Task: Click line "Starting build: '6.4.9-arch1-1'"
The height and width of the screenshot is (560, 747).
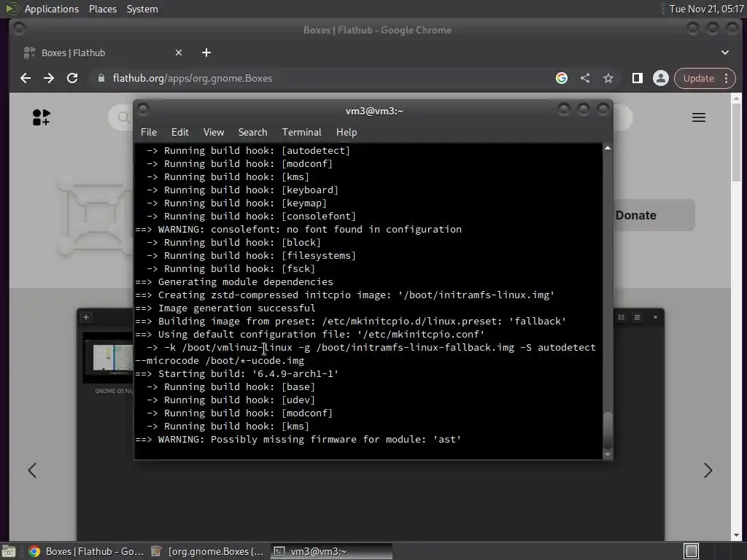Action: pyautogui.click(x=237, y=374)
